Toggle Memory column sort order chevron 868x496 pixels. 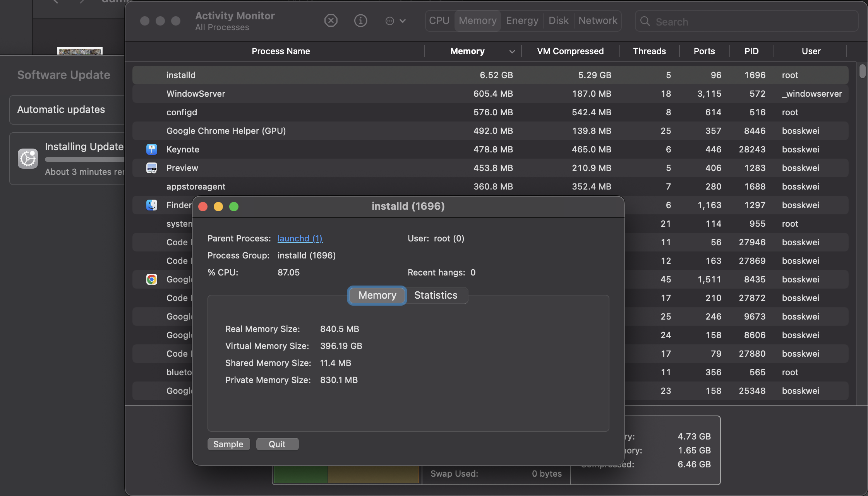(x=512, y=51)
